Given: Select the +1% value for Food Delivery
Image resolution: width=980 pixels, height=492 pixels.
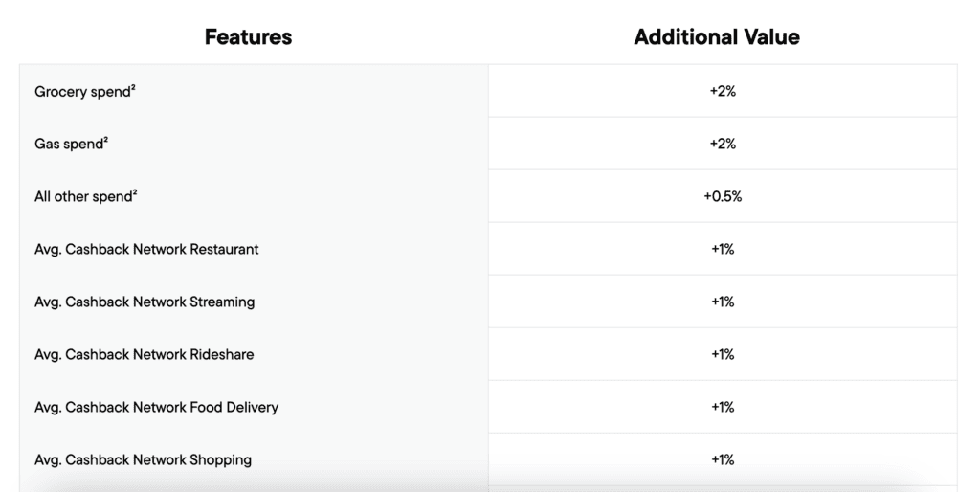Looking at the screenshot, I should pos(723,408).
